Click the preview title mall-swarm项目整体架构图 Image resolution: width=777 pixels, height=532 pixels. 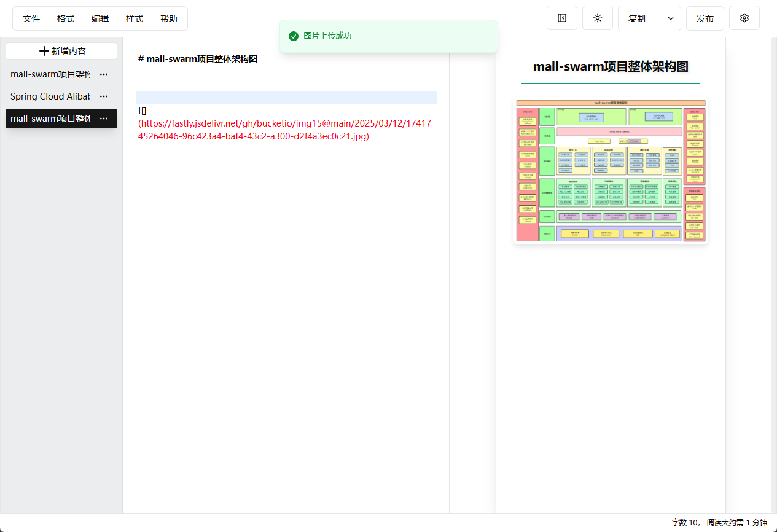click(x=611, y=66)
